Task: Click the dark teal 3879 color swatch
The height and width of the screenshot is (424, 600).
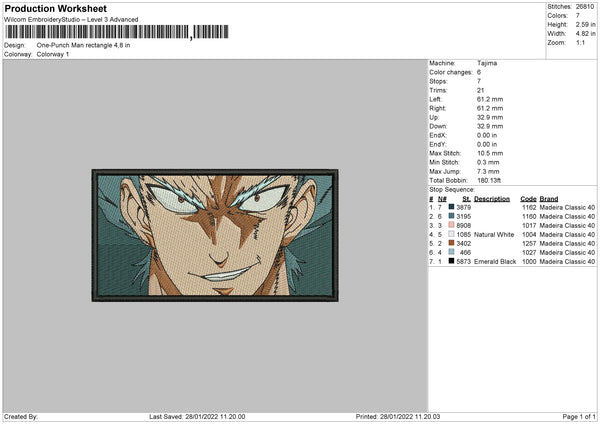Action: (x=452, y=207)
